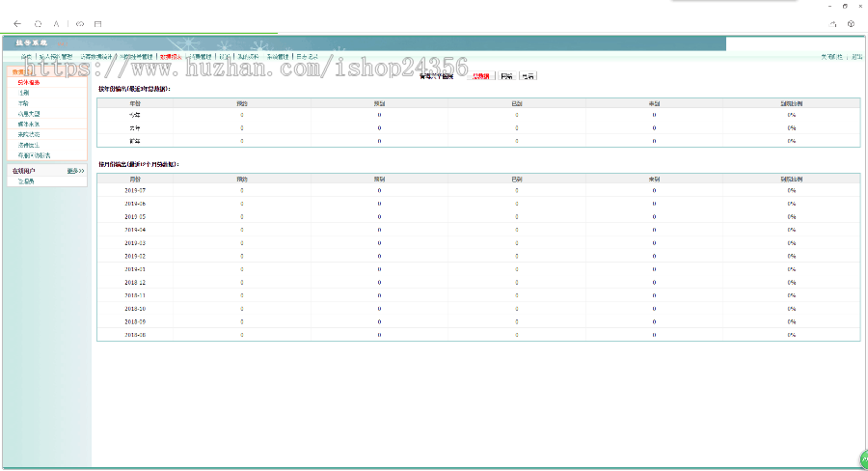Click the 在线用户 panel header
Screen dimensions: 868x471
click(x=24, y=171)
